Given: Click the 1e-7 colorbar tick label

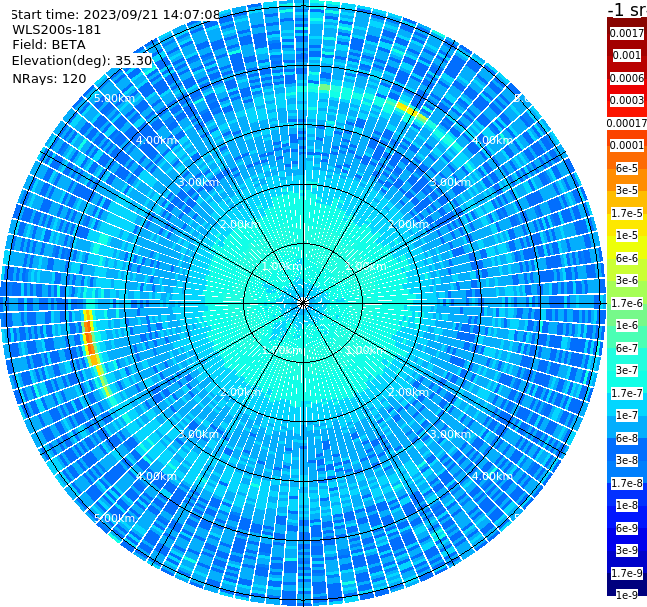Looking at the screenshot, I should click(627, 415).
